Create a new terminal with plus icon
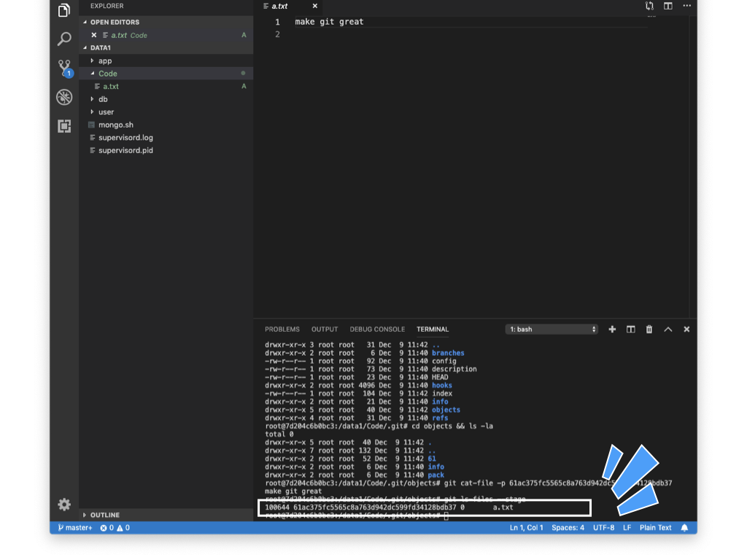747x560 pixels. [612, 329]
